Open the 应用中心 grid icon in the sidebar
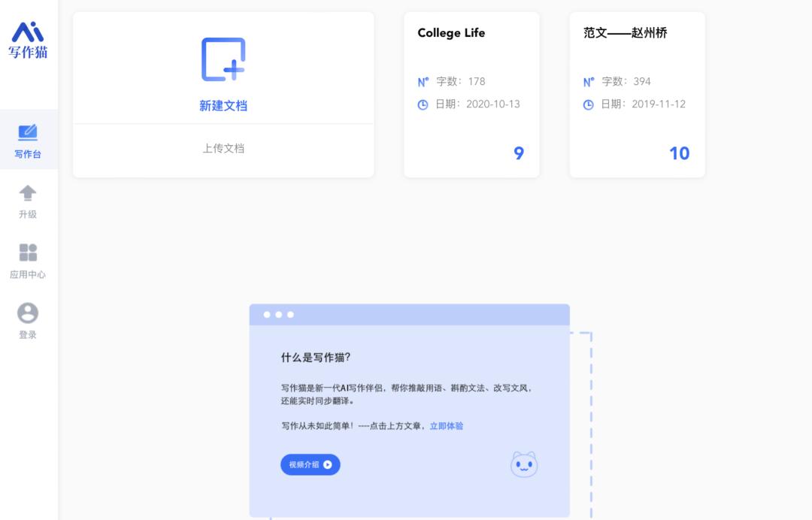The width and height of the screenshot is (812, 520). click(27, 251)
